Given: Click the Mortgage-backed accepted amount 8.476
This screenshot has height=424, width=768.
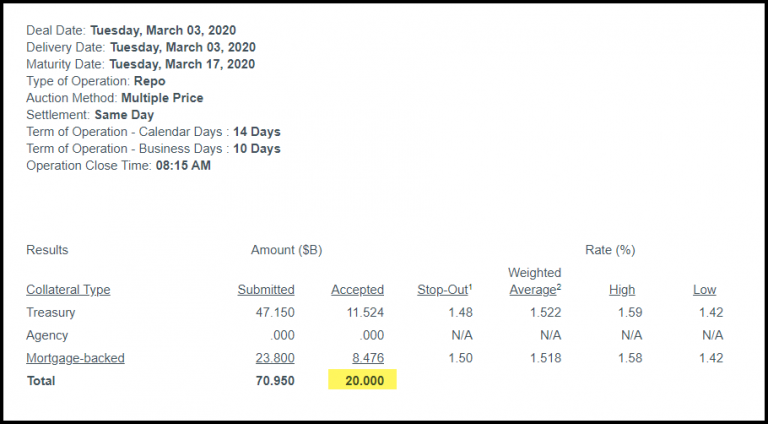Looking at the screenshot, I should (x=365, y=357).
